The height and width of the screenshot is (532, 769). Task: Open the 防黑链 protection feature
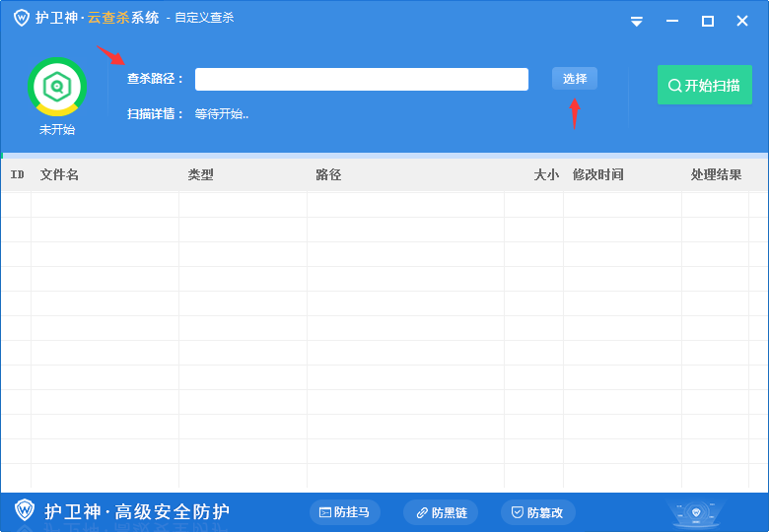(x=441, y=512)
